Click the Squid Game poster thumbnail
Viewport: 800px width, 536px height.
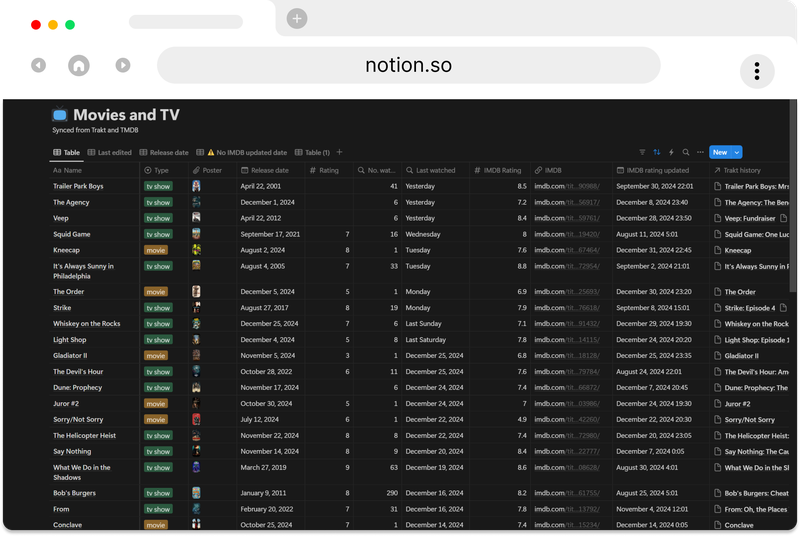(x=196, y=234)
